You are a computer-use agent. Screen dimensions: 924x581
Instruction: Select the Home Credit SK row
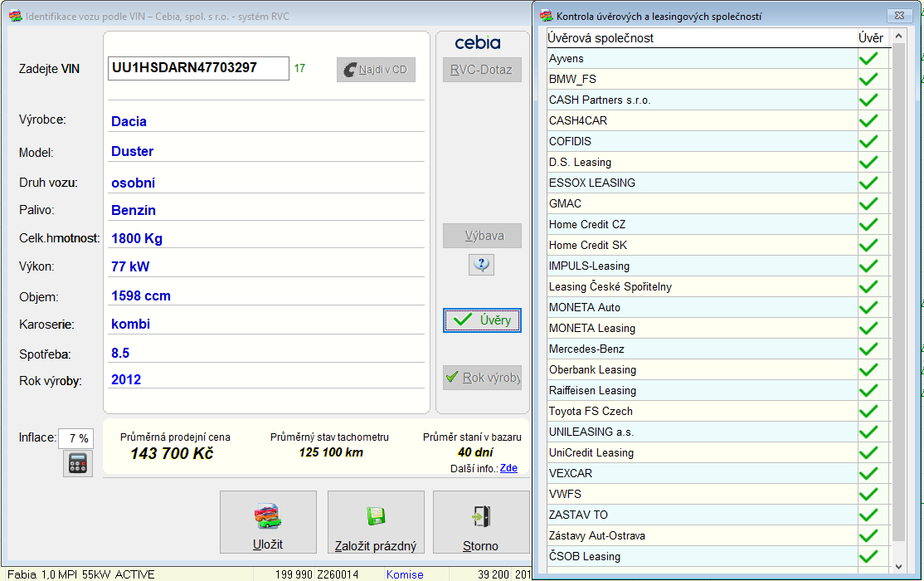point(717,245)
